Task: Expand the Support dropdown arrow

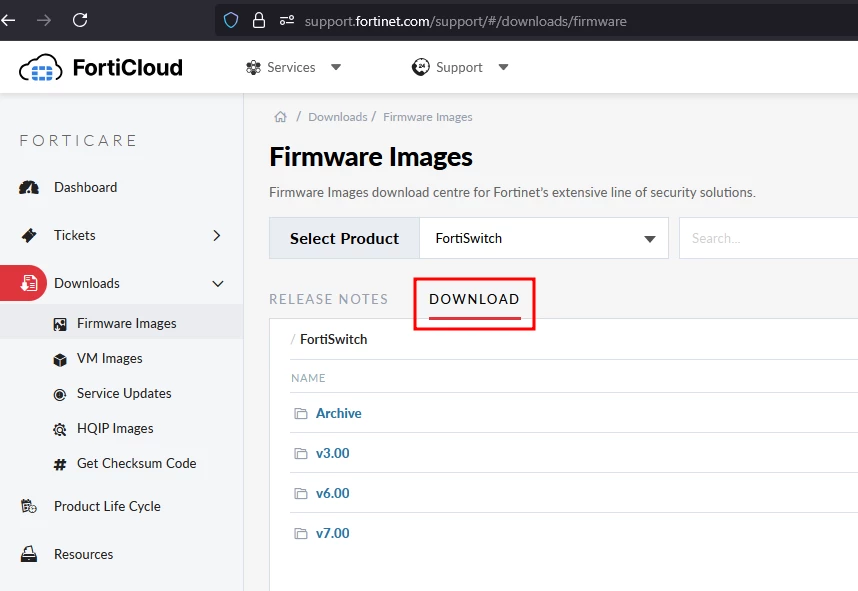Action: 503,67
